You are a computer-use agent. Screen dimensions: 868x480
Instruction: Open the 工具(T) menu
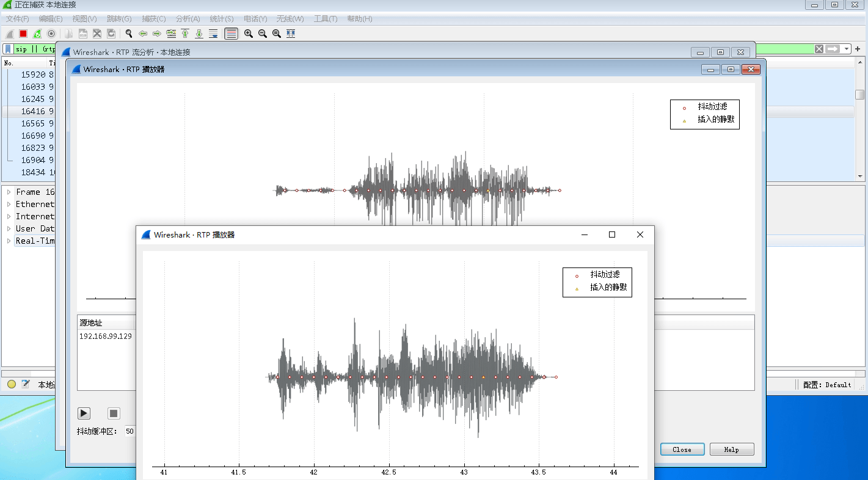point(326,19)
